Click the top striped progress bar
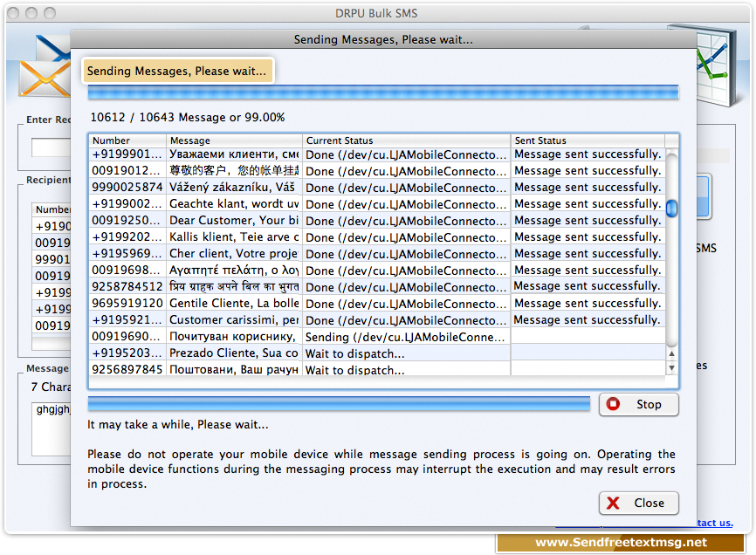Image resolution: width=756 pixels, height=555 pixels. tap(383, 92)
